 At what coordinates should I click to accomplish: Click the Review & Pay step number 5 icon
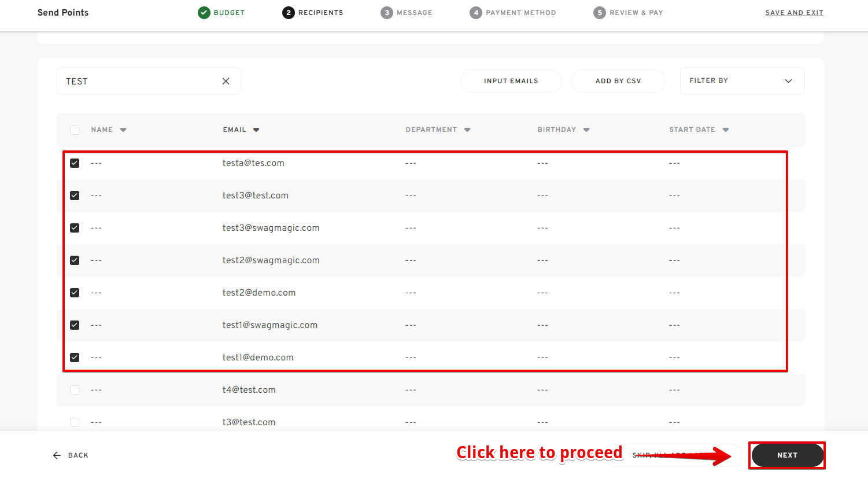click(x=600, y=13)
